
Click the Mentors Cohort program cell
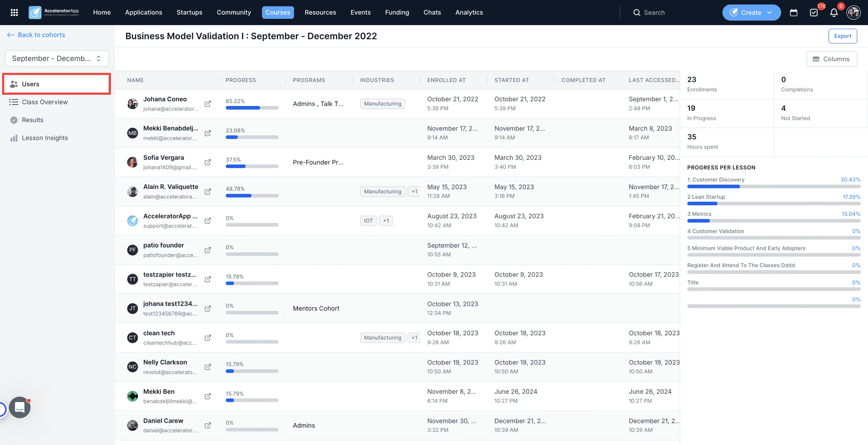tap(316, 308)
